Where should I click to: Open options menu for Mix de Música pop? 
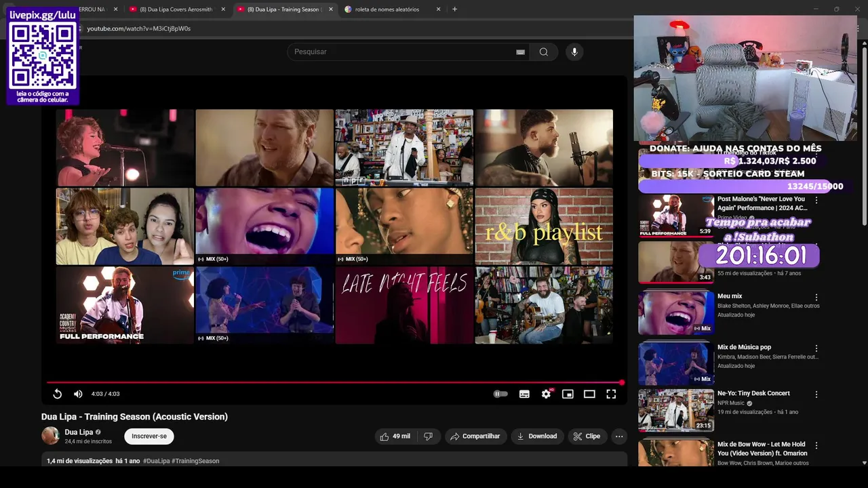click(816, 348)
